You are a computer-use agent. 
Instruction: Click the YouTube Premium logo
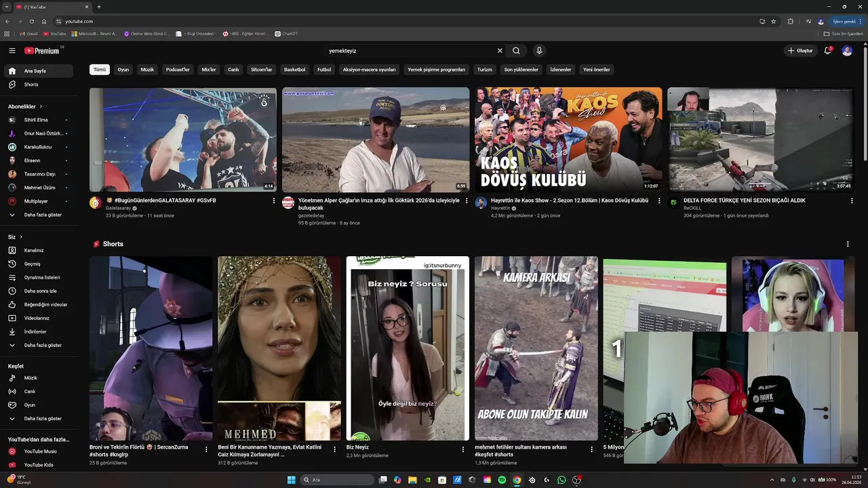tap(42, 51)
